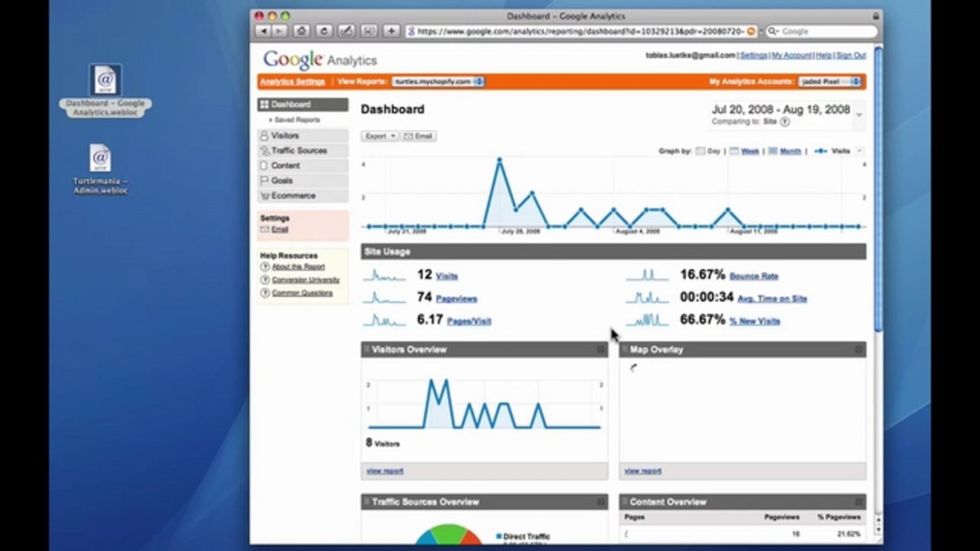Screen dimensions: 980x551
Task: Open the Goals section in the sidebar
Action: point(303,180)
